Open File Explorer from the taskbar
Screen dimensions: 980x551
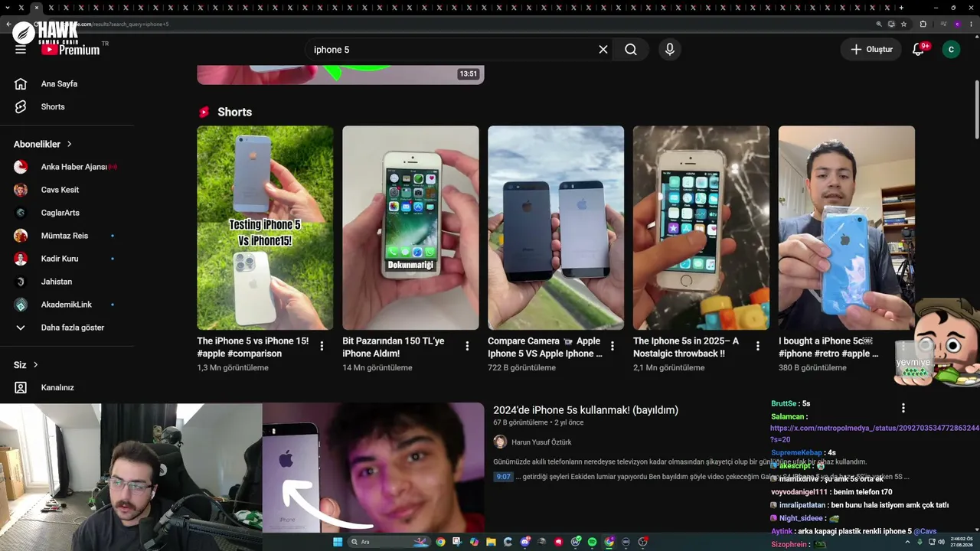coord(491,542)
